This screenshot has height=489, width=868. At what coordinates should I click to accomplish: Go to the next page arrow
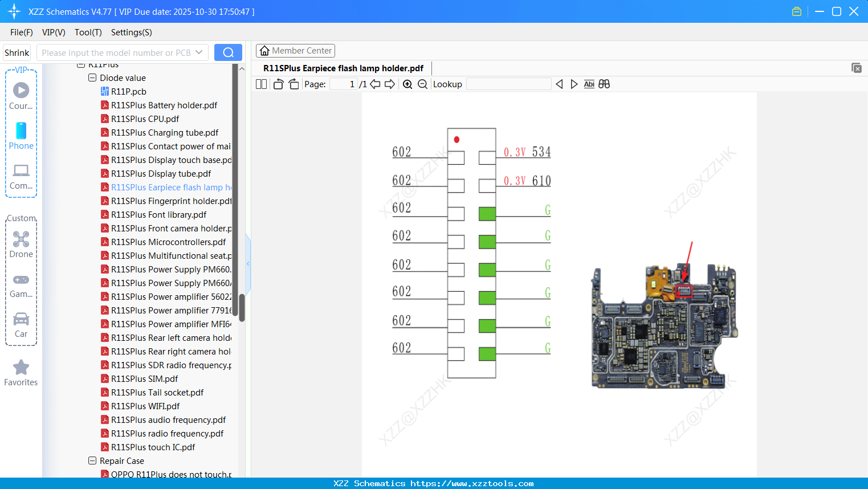coord(390,84)
